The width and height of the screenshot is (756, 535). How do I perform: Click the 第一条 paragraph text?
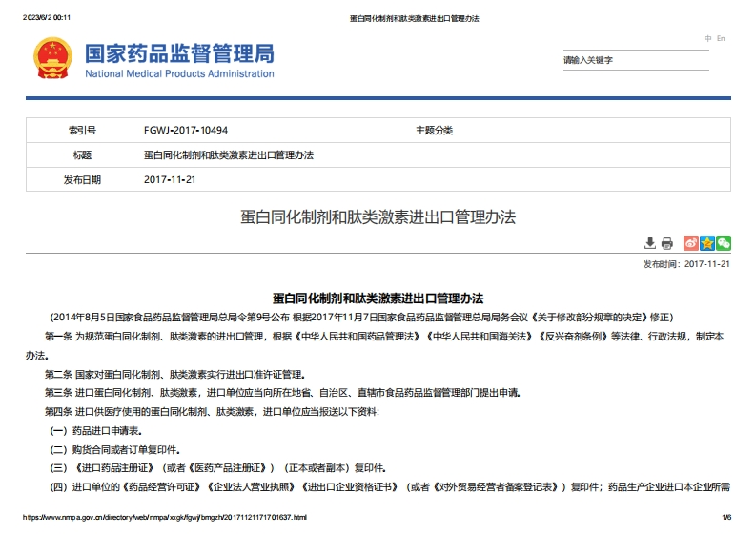(x=381, y=337)
